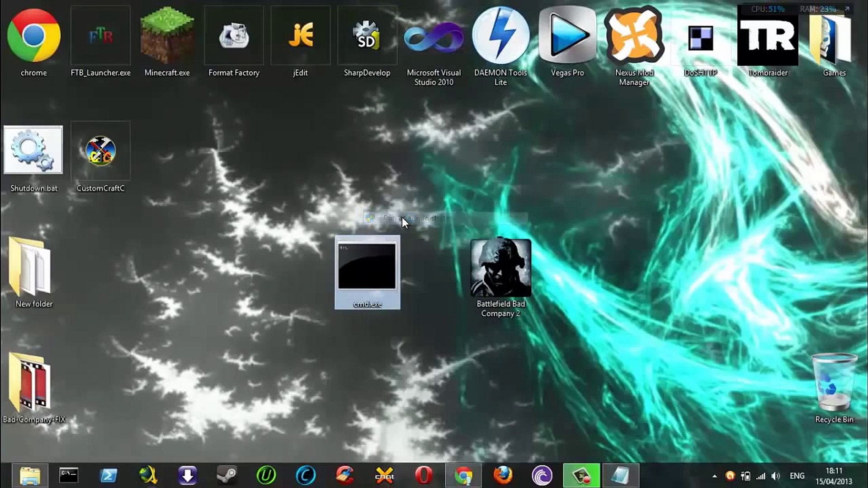
Task: Switch to the glass pane taskbar app
Action: point(621,475)
